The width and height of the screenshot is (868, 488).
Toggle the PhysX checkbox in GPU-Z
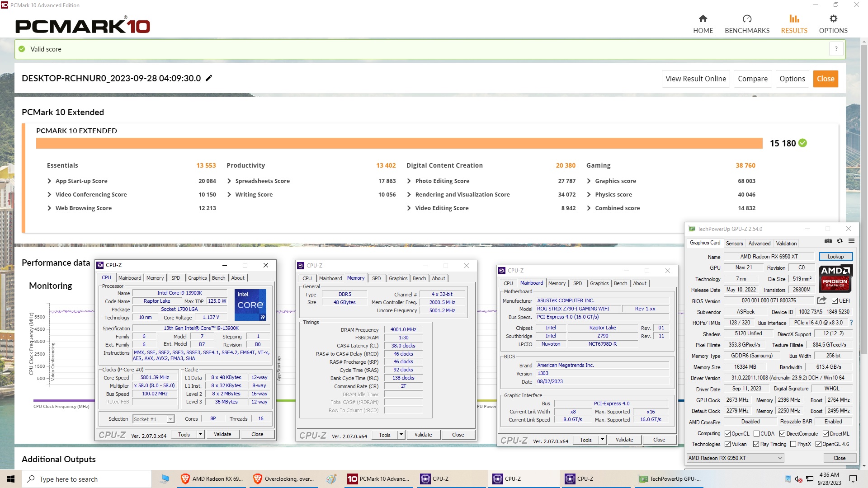793,444
